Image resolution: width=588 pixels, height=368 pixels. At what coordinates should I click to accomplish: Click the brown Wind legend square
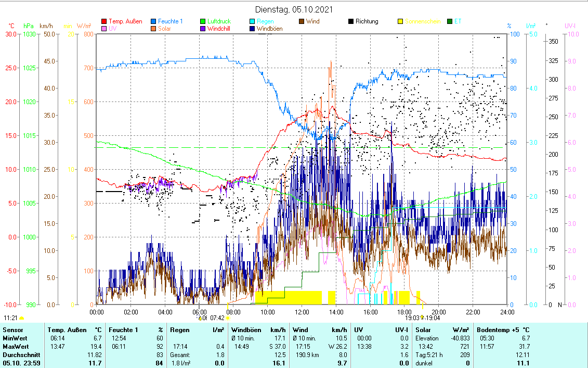(302, 21)
